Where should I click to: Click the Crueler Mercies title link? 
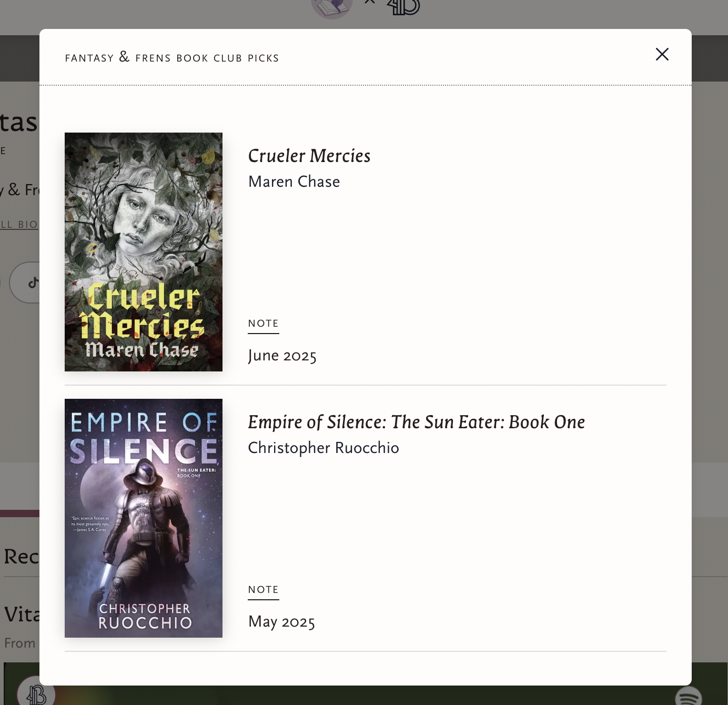309,156
